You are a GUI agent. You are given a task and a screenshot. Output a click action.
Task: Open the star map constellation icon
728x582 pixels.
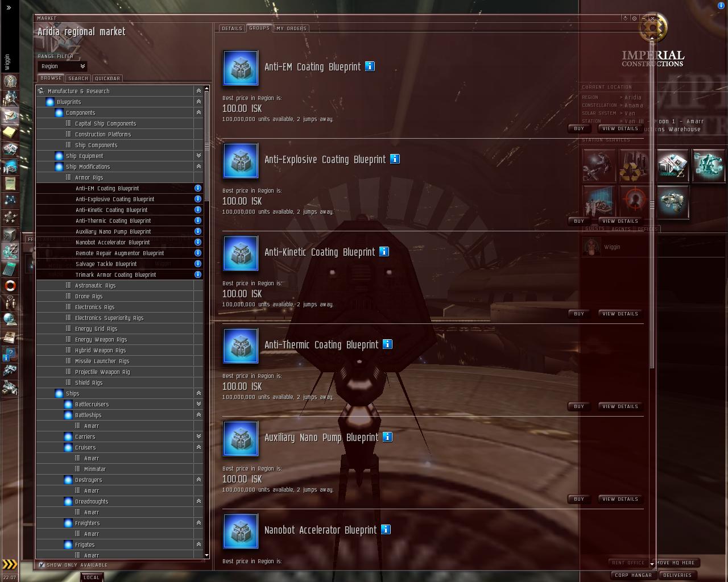[10, 200]
